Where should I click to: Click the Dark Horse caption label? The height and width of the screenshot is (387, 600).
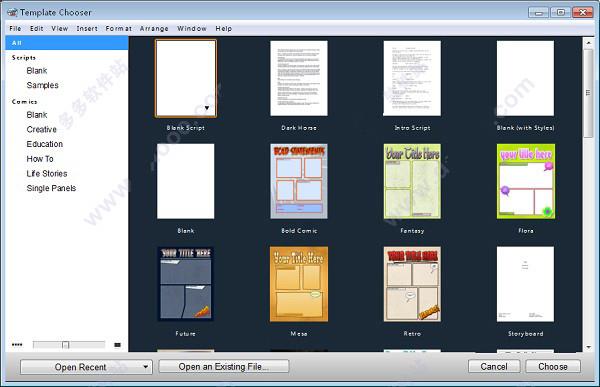(299, 128)
